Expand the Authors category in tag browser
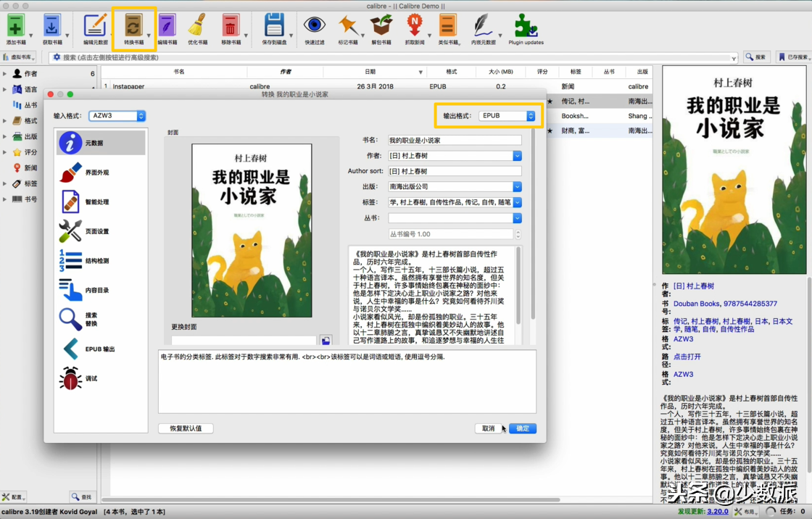 pyautogui.click(x=4, y=73)
